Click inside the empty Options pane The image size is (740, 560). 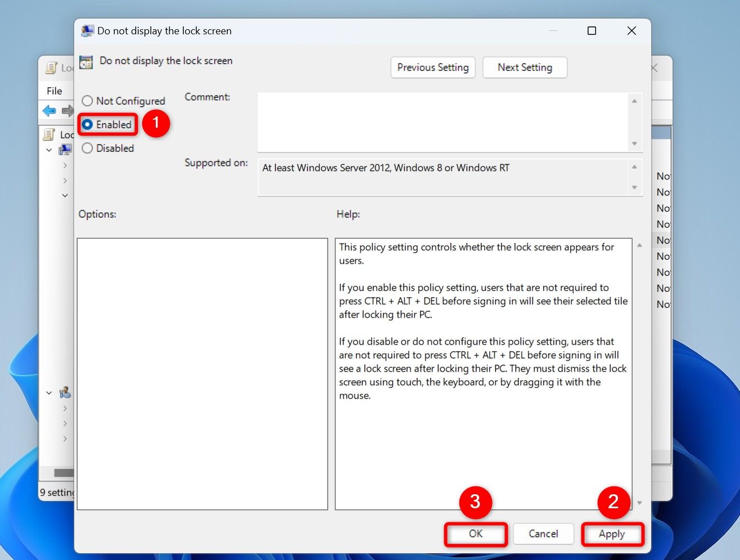click(x=202, y=374)
